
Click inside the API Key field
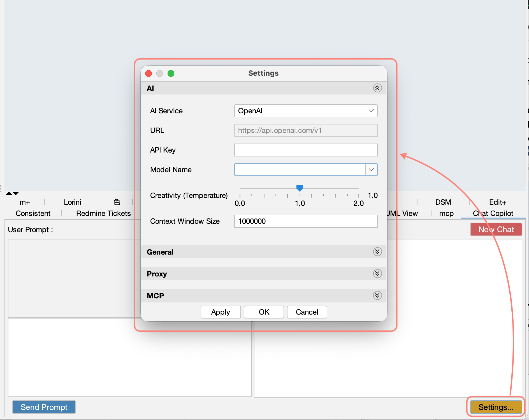(x=305, y=150)
